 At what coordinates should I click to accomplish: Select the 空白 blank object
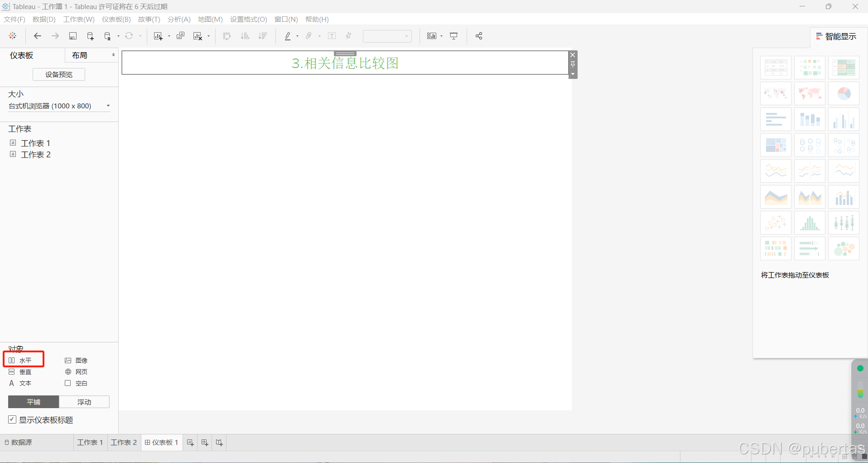(x=76, y=383)
